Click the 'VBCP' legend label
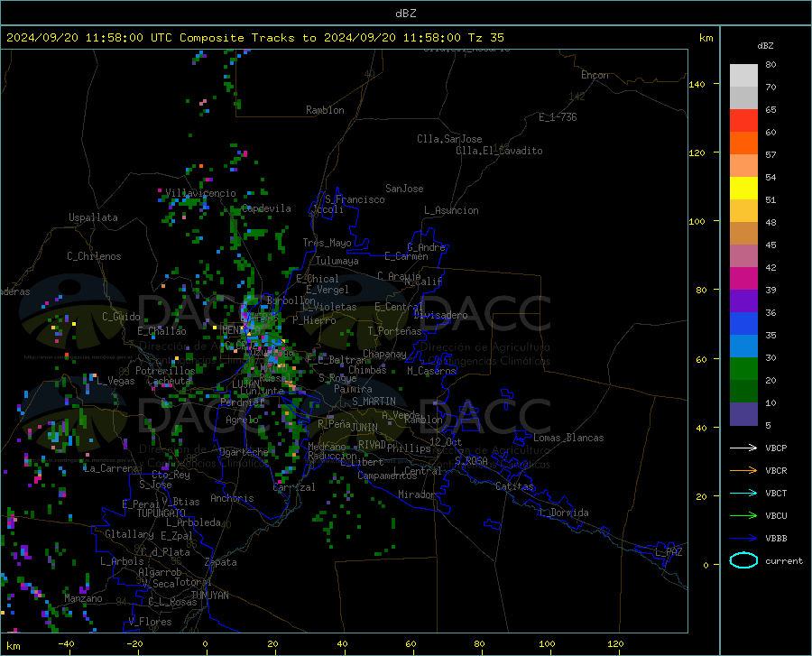 click(776, 448)
